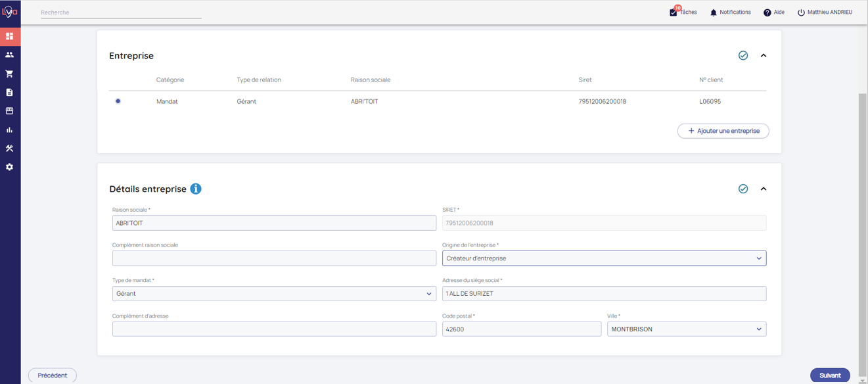Open the dashboard icon in sidebar
The height and width of the screenshot is (384, 868).
click(9, 36)
